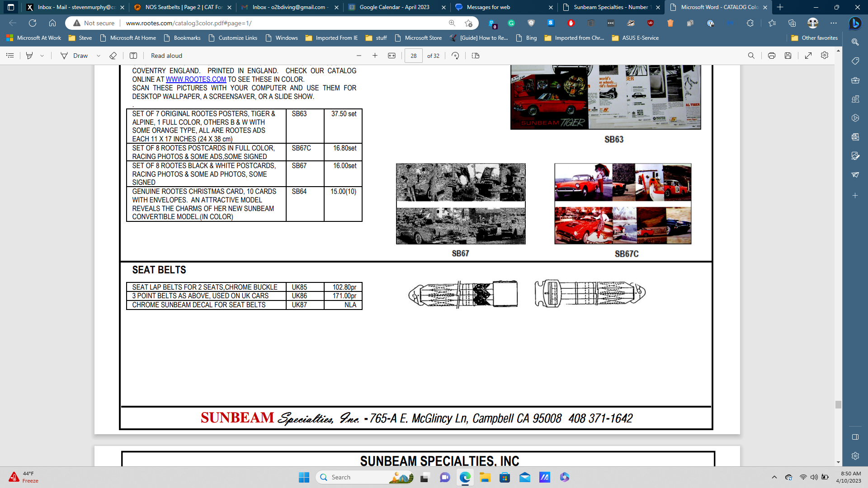Viewport: 868px width, 488px height.
Task: Open the Customize Links bookmark
Action: point(233,38)
